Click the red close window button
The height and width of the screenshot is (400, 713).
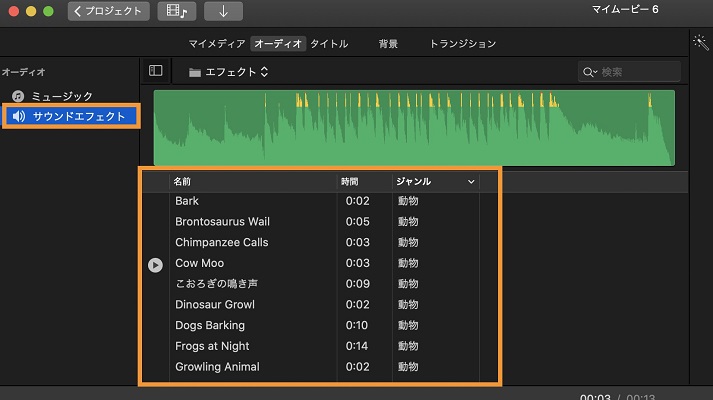(14, 11)
